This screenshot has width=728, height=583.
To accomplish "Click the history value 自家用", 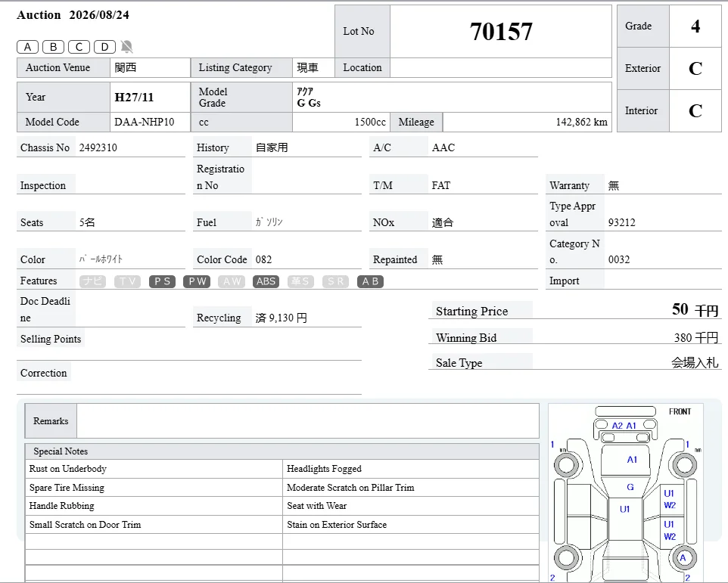I will 272,148.
